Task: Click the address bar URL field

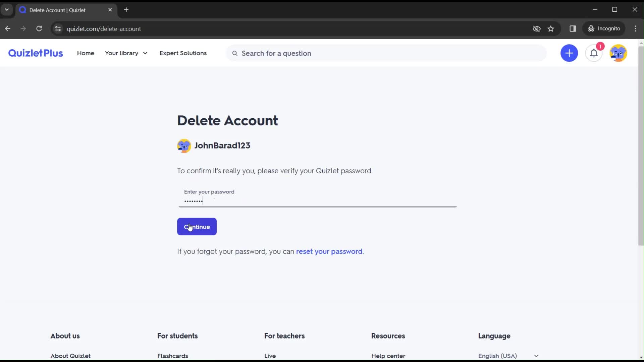Action: (x=104, y=29)
